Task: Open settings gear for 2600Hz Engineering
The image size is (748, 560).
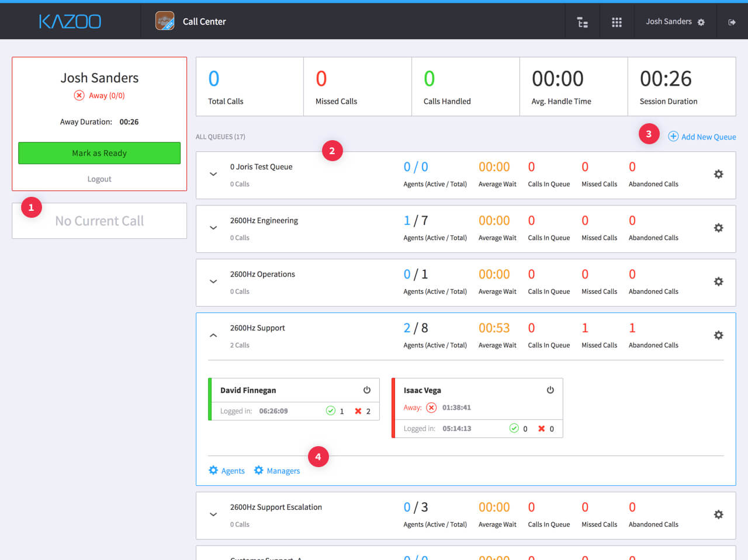Action: point(719,228)
